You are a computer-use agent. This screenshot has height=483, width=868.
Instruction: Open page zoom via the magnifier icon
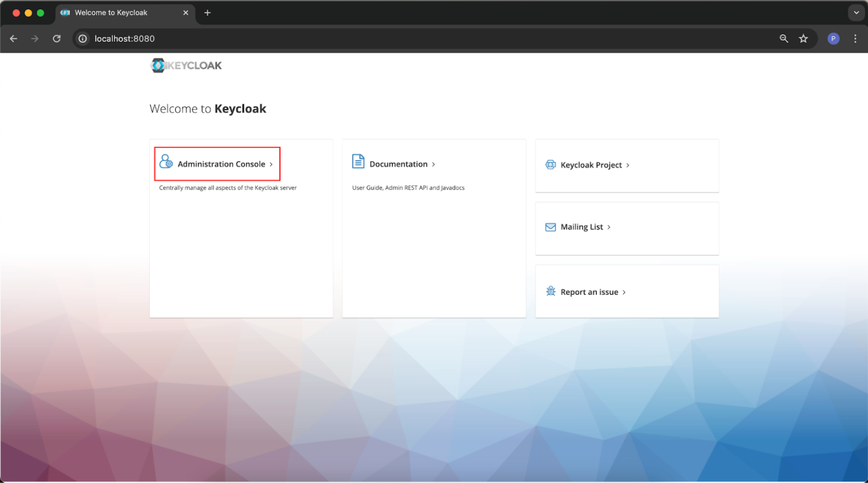point(783,38)
